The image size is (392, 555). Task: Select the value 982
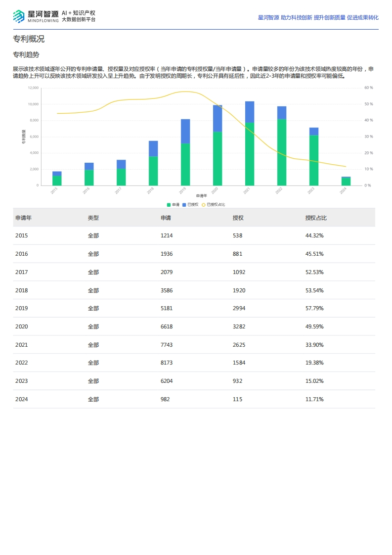tap(165, 399)
